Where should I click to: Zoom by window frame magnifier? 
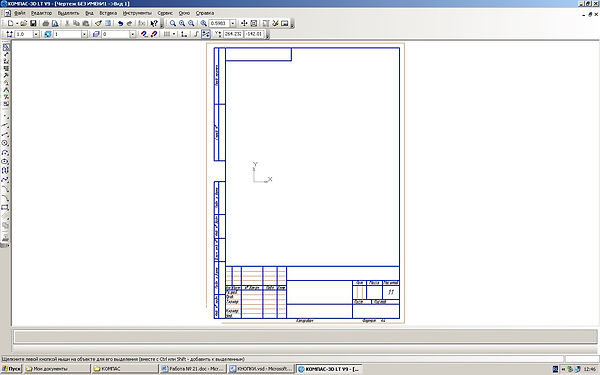[173, 23]
